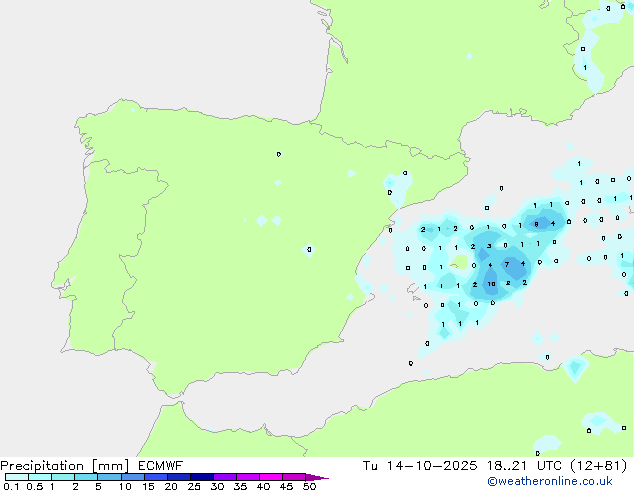Click the 5 mm legend color swatch
Image resolution: width=634 pixels, height=490 pixels.
(109, 478)
